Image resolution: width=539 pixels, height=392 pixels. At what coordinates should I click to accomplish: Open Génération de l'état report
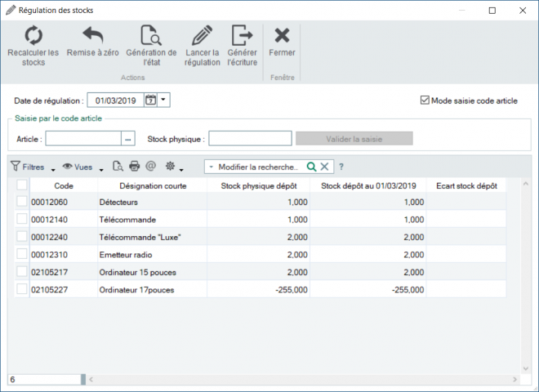(151, 37)
